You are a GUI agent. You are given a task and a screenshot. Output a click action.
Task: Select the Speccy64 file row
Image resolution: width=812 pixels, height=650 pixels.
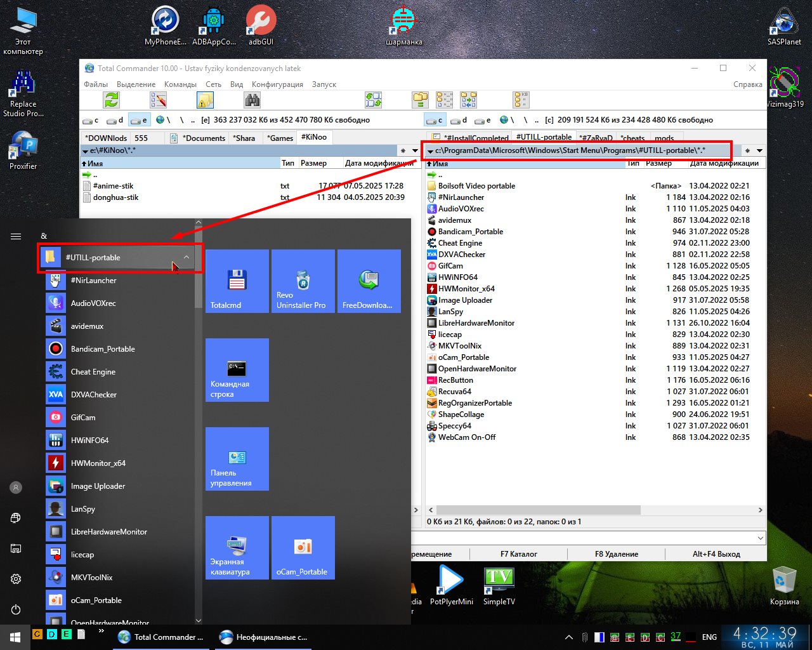(x=595, y=426)
